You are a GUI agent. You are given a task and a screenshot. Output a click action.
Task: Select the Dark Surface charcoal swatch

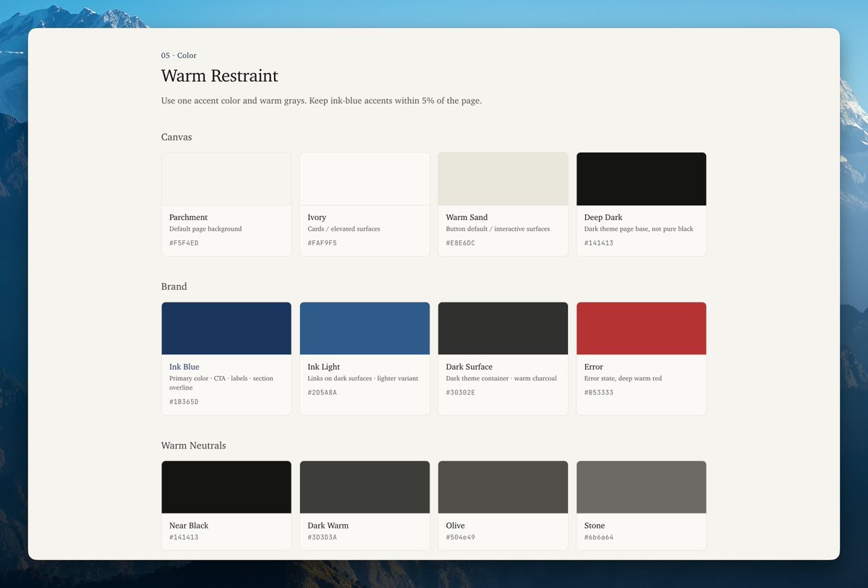click(503, 328)
